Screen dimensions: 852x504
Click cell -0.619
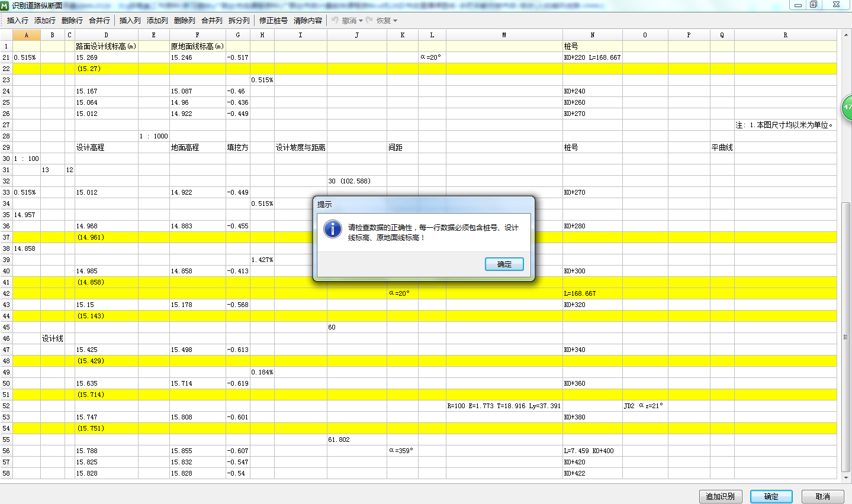238,383
